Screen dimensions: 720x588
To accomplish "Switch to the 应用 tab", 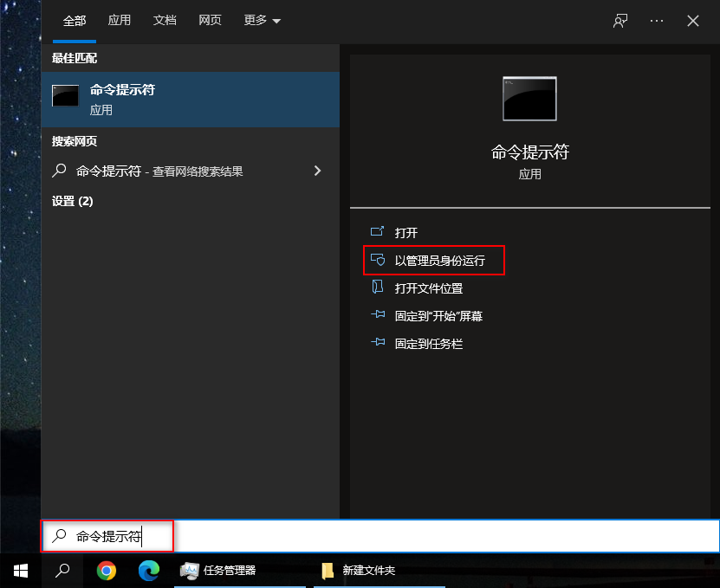I will point(120,21).
